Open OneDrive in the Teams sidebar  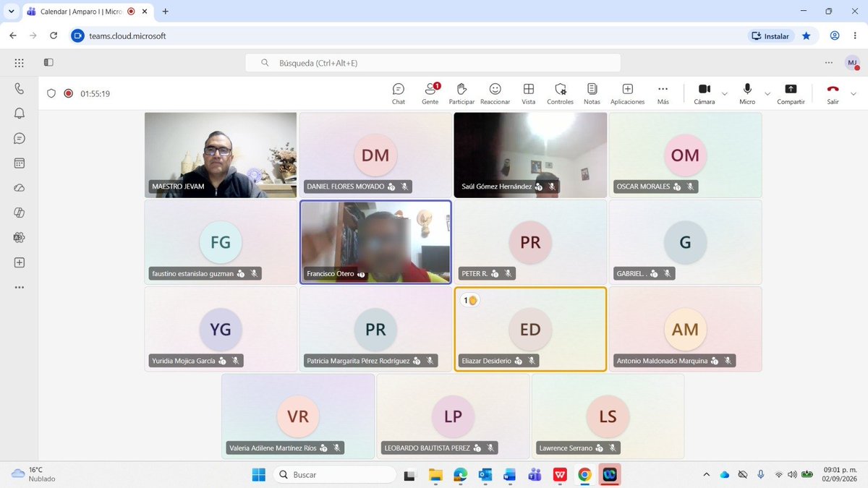[x=20, y=188]
